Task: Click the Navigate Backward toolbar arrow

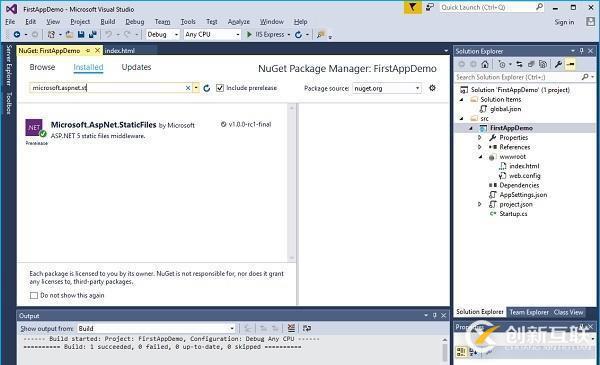Action: tap(17, 34)
